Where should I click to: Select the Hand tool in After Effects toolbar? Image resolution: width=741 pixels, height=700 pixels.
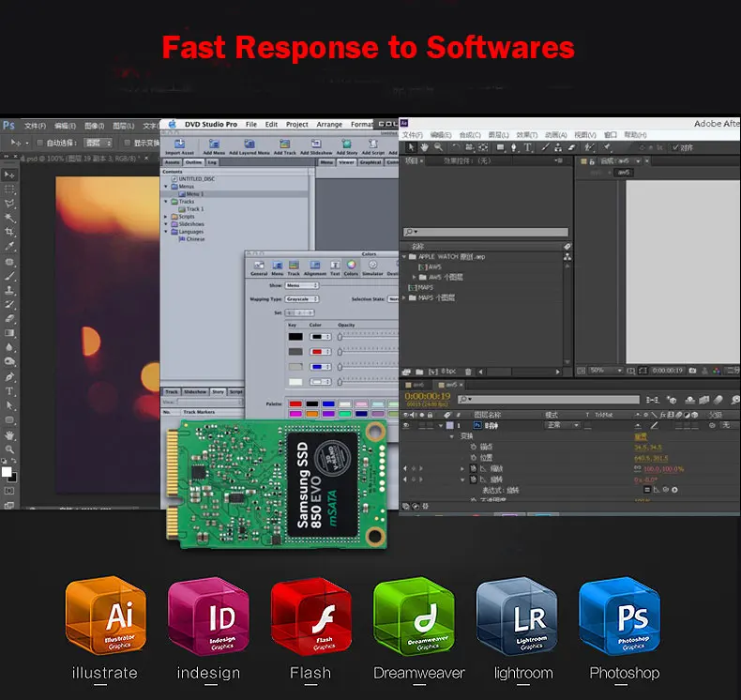click(424, 147)
